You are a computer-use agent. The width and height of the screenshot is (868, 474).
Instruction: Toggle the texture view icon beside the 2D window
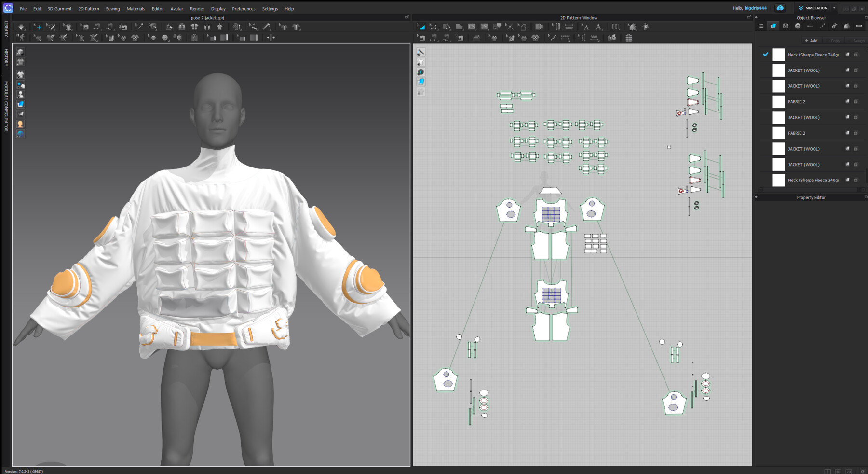[420, 82]
